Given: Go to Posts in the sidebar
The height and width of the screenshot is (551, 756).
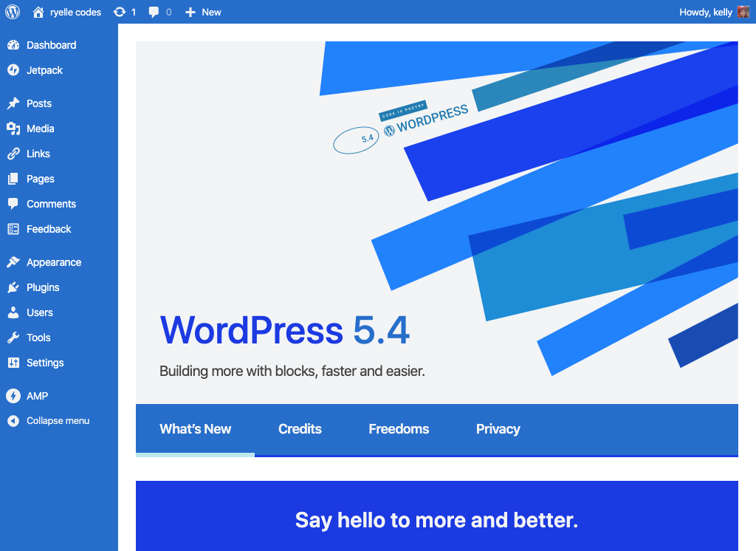Looking at the screenshot, I should (39, 103).
